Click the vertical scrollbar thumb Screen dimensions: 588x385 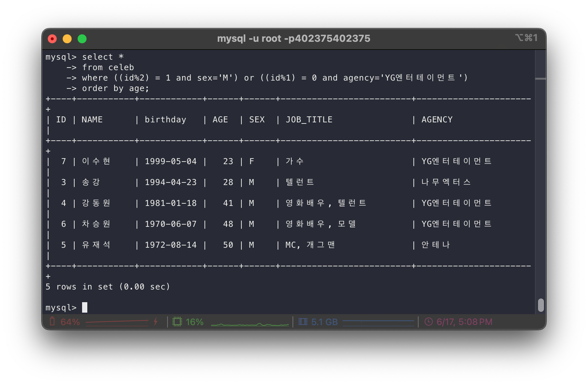pyautogui.click(x=541, y=305)
